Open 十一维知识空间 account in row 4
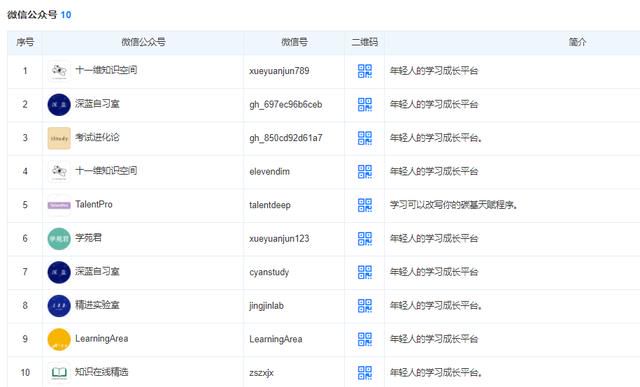640x387 pixels. coord(106,171)
